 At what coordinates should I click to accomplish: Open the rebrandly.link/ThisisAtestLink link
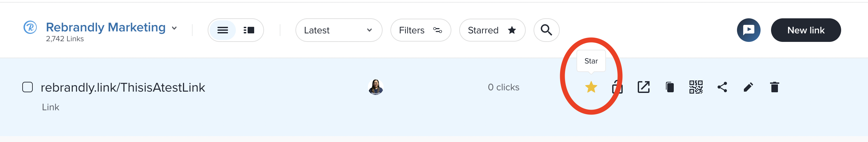(123, 87)
